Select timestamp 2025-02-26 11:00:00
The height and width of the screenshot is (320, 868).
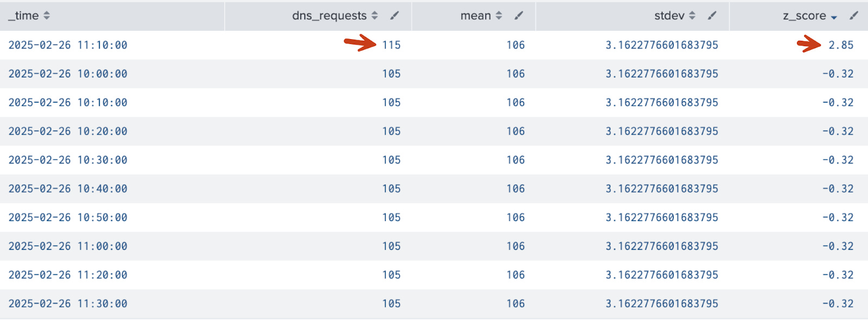[68, 247]
